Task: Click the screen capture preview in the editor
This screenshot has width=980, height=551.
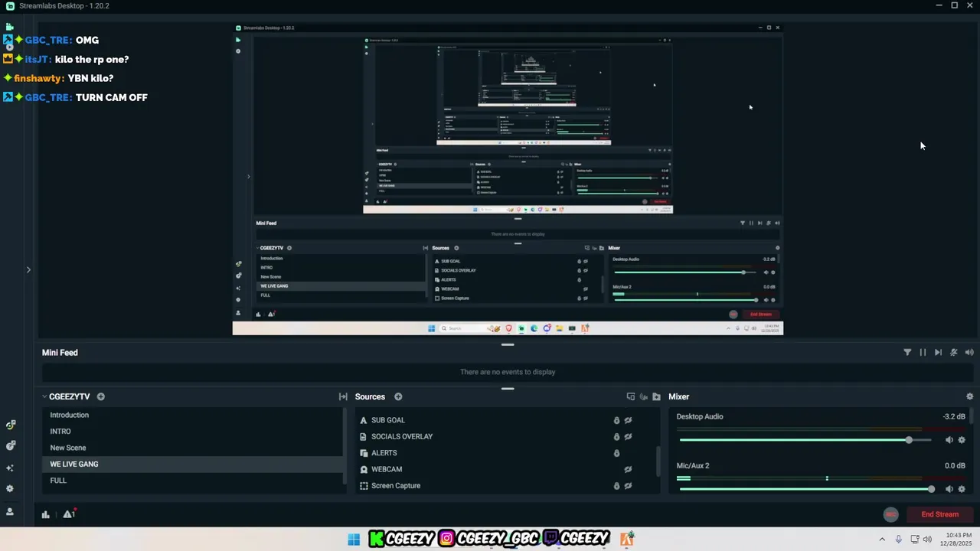Action: pyautogui.click(x=508, y=179)
